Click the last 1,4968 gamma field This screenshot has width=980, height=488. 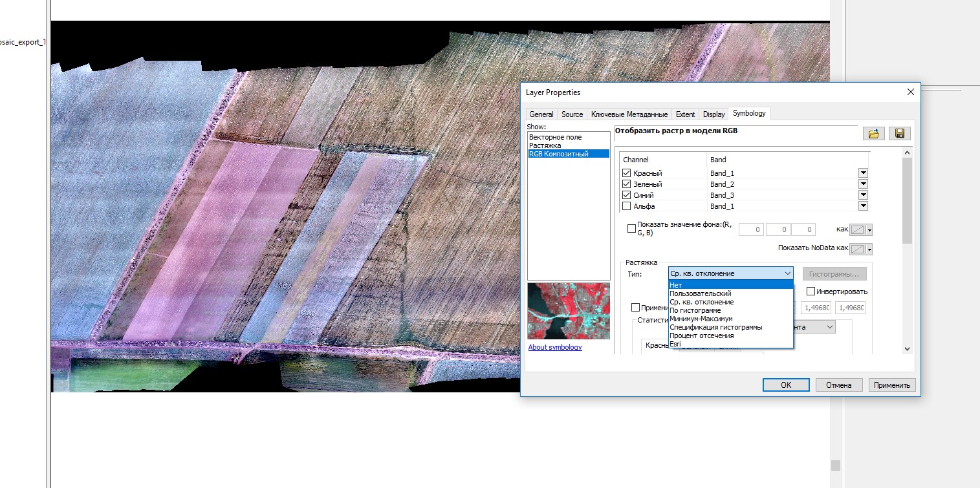pos(850,308)
